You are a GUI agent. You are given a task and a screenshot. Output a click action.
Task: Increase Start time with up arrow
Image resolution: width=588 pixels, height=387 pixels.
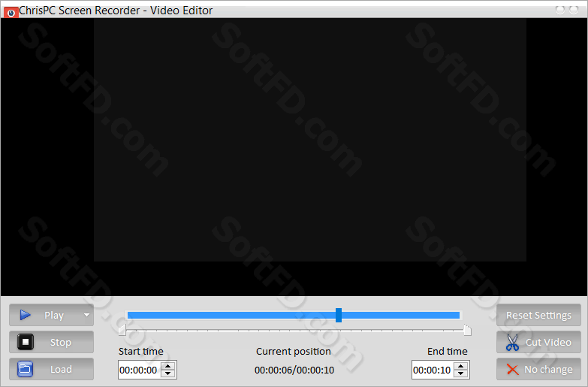coord(168,366)
